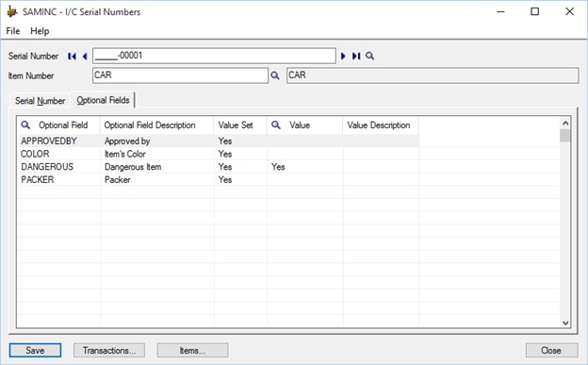
Task: Click magnifier in Optional Field column header
Action: pyautogui.click(x=25, y=125)
